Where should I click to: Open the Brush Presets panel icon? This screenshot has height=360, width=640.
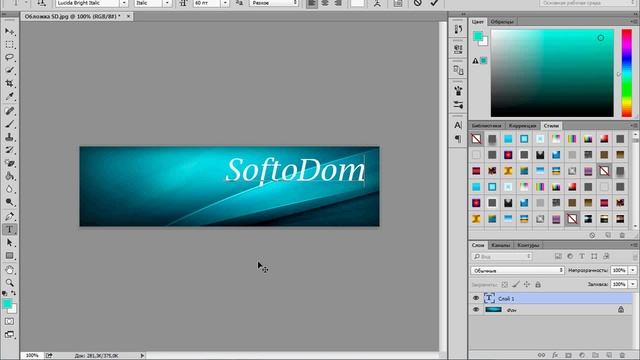(x=458, y=104)
